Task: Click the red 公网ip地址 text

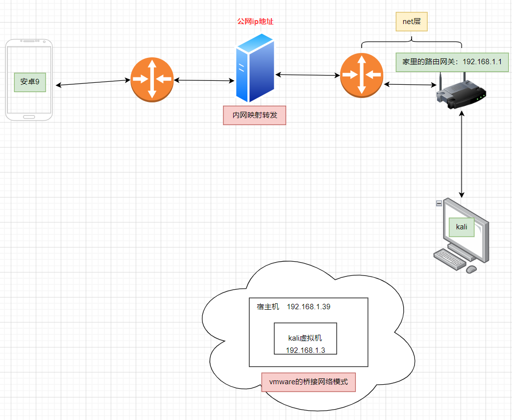Action: coord(255,22)
